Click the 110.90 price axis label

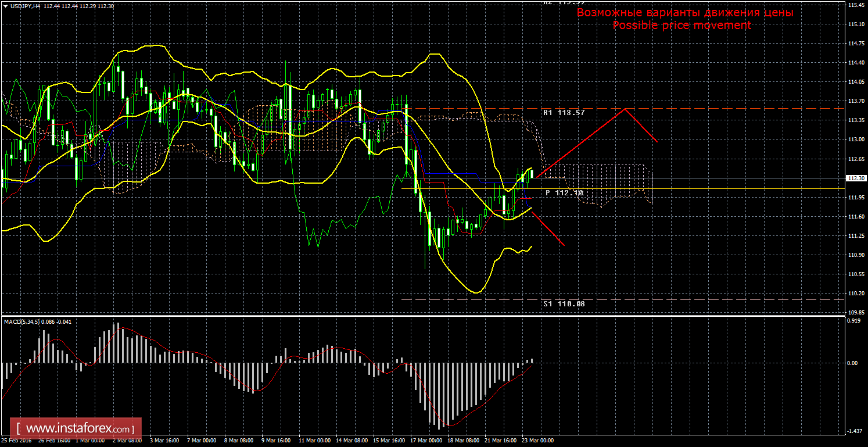[x=856, y=255]
